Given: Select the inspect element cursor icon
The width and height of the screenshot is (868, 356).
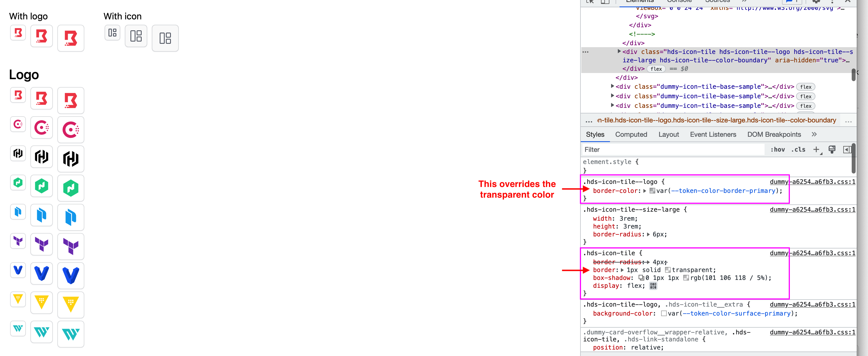Looking at the screenshot, I should (590, 2).
